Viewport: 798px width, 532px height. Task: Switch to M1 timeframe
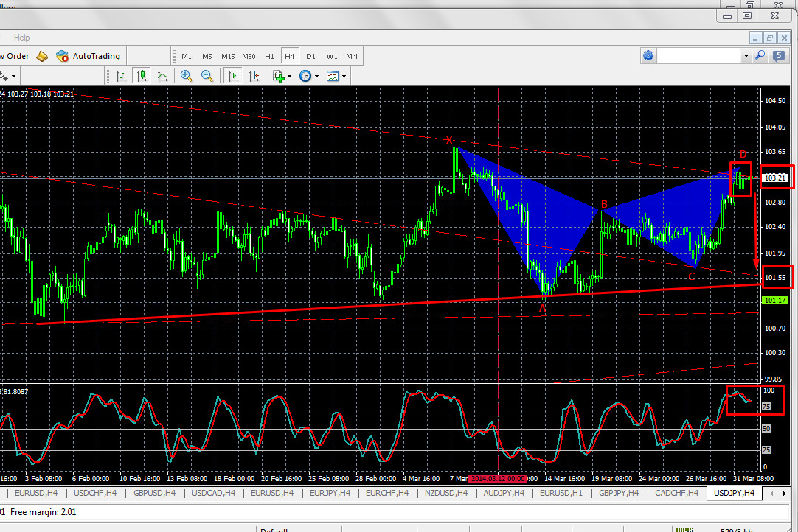click(187, 57)
